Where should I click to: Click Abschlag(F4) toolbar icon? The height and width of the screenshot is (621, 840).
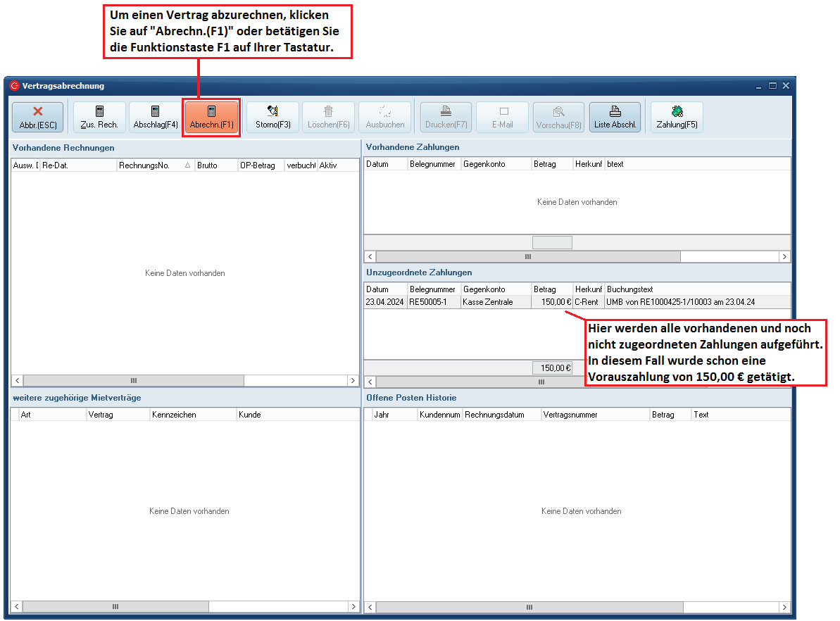tap(156, 118)
